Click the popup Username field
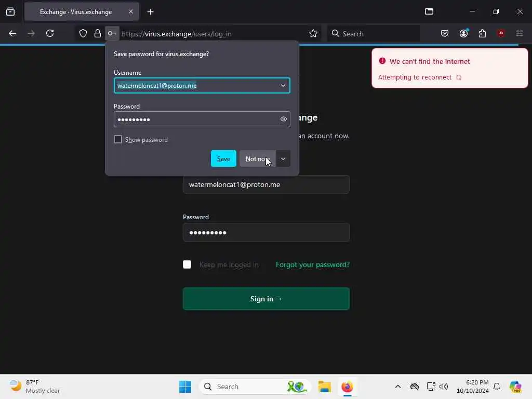 (202, 86)
